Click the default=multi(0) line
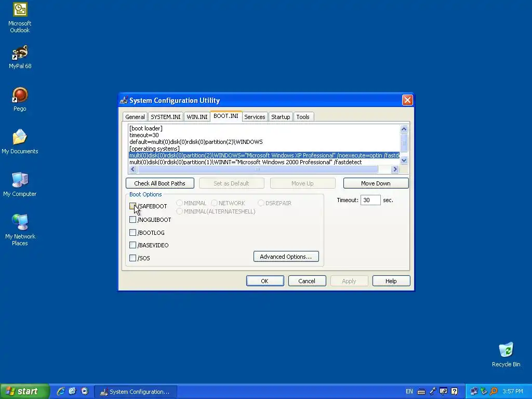This screenshot has height=399, width=532. tap(196, 142)
